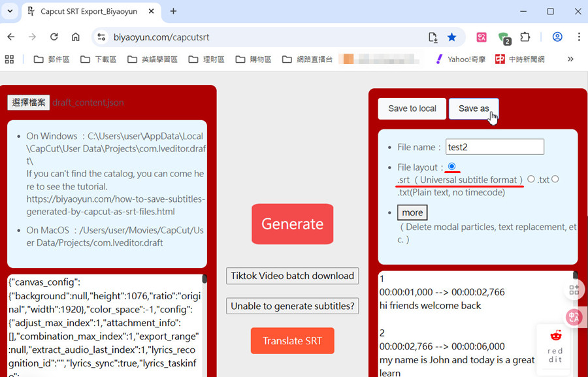Expand the tab search dropdown arrow

[x=10, y=11]
